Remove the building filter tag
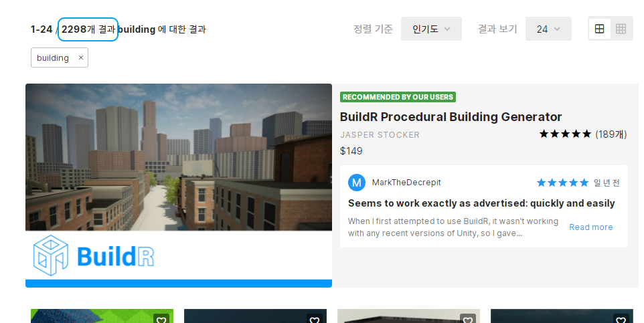Image resolution: width=644 pixels, height=323 pixels. click(81, 58)
